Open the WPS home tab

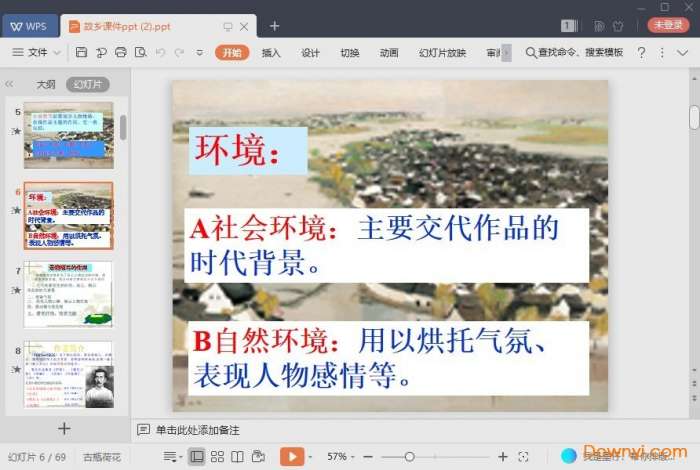tap(29, 26)
